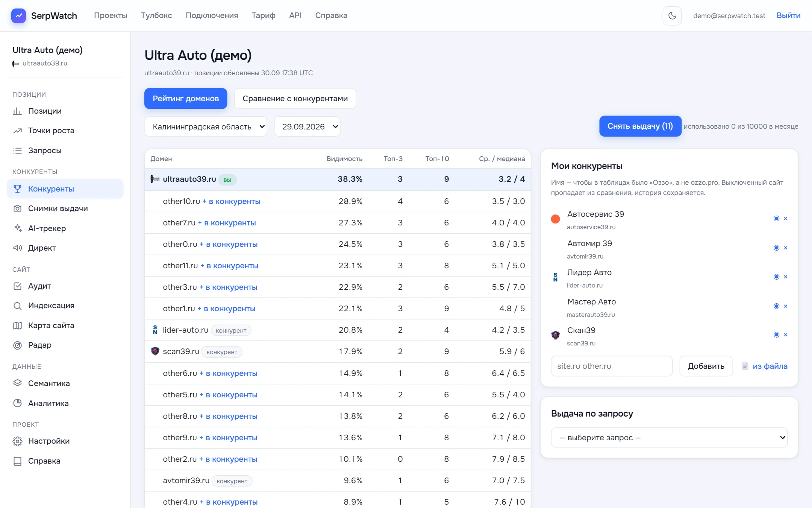The width and height of the screenshot is (812, 508).
Task: Open the 29.09.2026 date dropdown
Action: [x=307, y=126]
